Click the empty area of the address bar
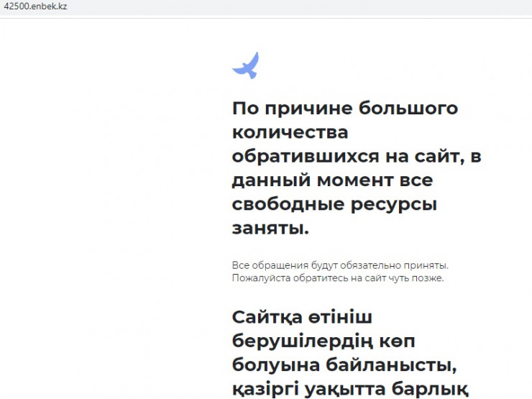Image resolution: width=532 pixels, height=399 pixels. click(x=288, y=6)
